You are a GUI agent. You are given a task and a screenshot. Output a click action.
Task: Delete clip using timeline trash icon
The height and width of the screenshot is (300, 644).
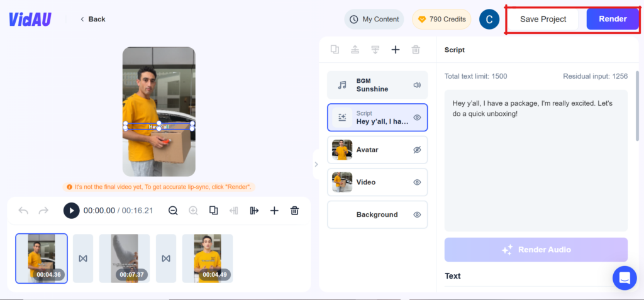point(294,211)
